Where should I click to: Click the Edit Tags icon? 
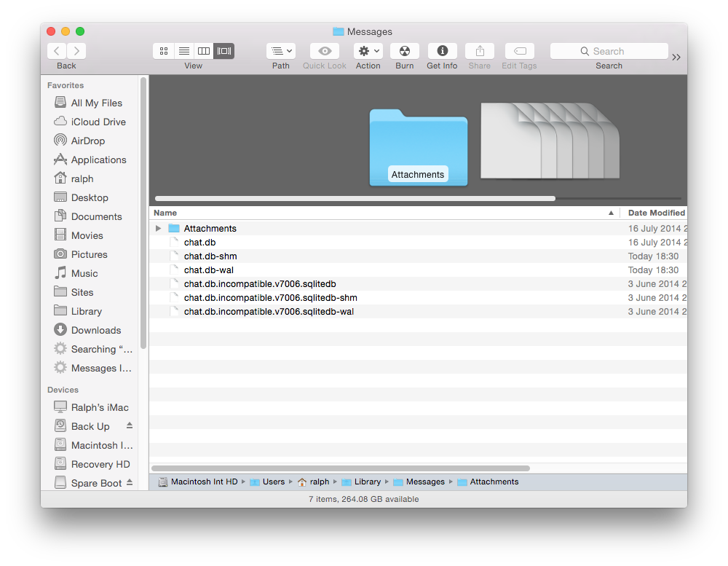pos(520,51)
